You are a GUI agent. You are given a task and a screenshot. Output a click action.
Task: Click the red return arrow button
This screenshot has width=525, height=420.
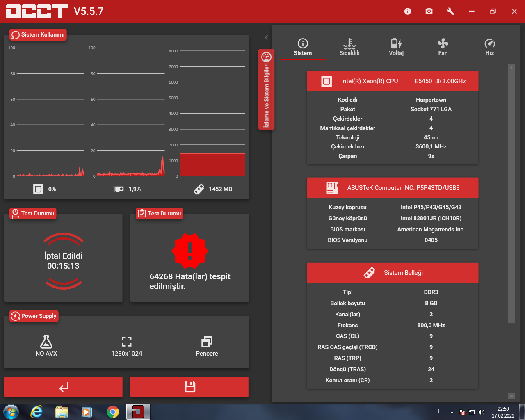pyautogui.click(x=64, y=387)
